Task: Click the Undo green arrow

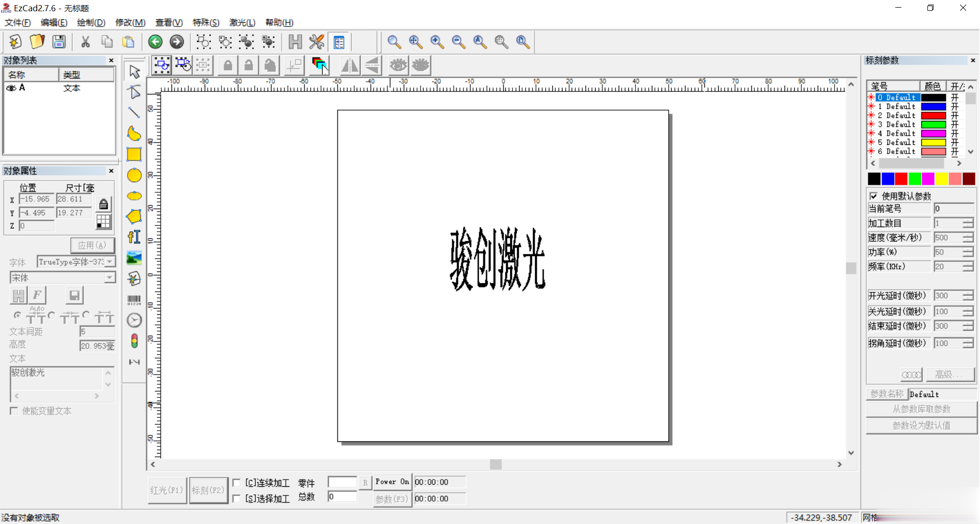Action: click(x=155, y=42)
